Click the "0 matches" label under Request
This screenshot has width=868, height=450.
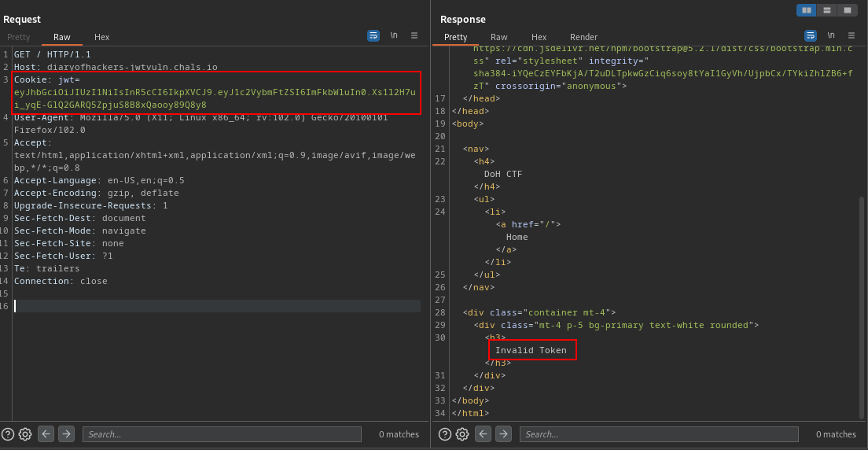click(399, 434)
